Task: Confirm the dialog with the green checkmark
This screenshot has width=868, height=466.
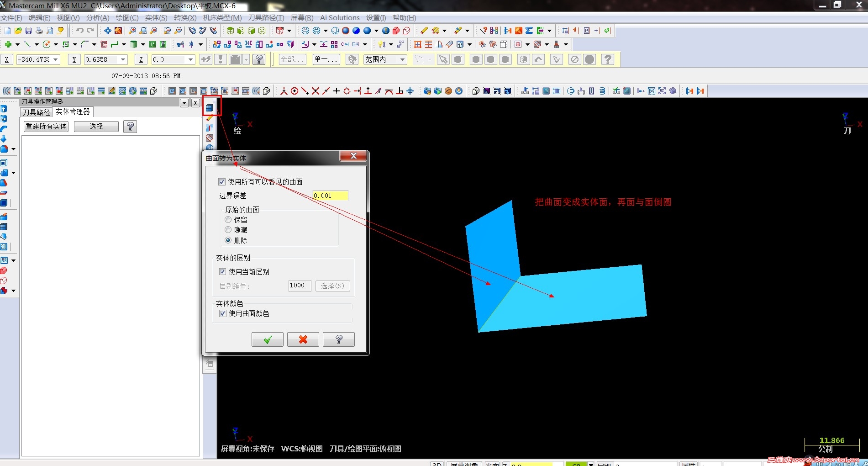Action: point(268,339)
